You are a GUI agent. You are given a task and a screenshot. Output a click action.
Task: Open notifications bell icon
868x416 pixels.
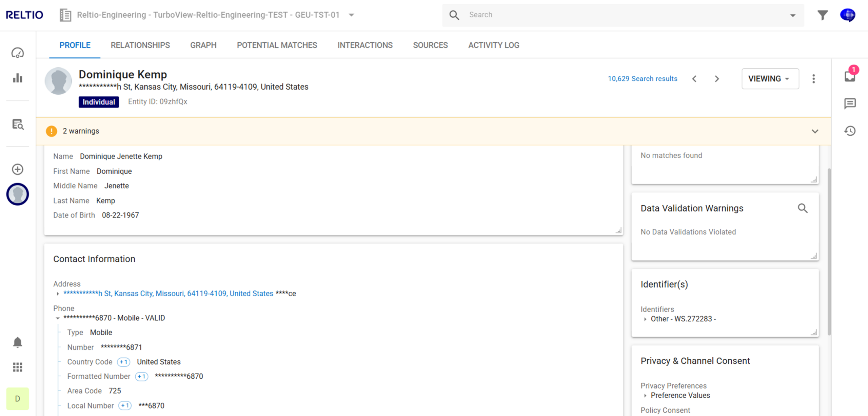coord(18,342)
